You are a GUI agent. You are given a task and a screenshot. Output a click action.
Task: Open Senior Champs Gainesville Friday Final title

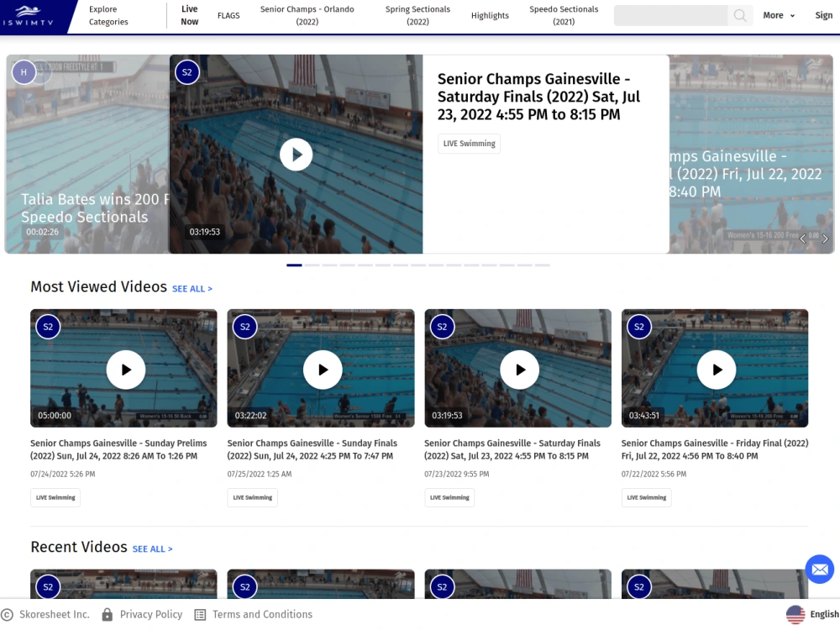[715, 449]
